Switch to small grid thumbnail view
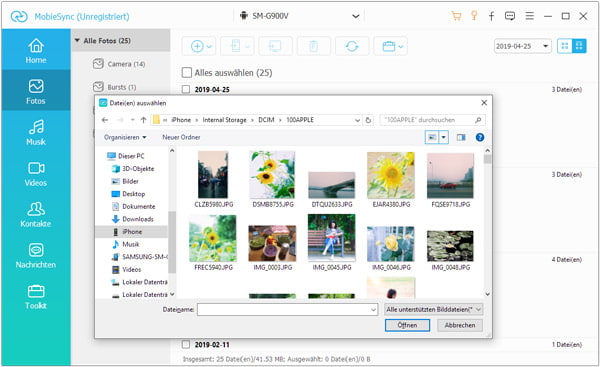This screenshot has width=600, height=367. pyautogui.click(x=564, y=46)
